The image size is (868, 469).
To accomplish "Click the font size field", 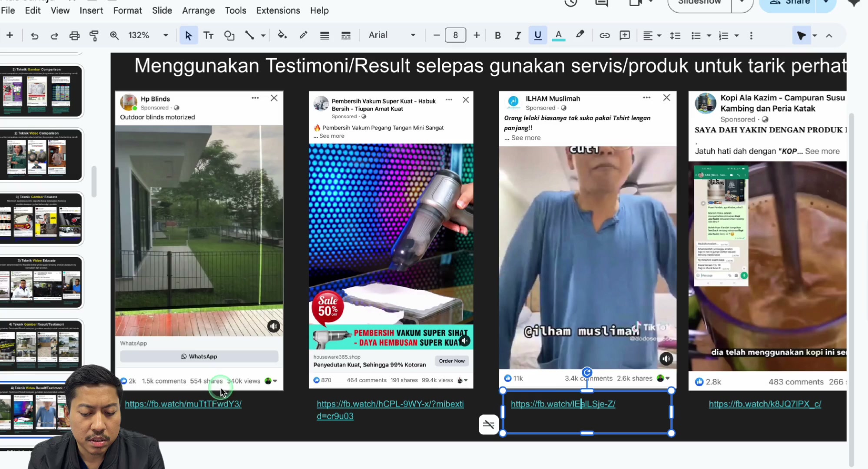I will (x=455, y=36).
